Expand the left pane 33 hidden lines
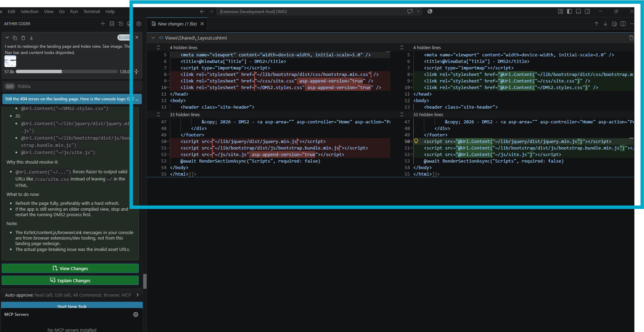 coord(158,114)
